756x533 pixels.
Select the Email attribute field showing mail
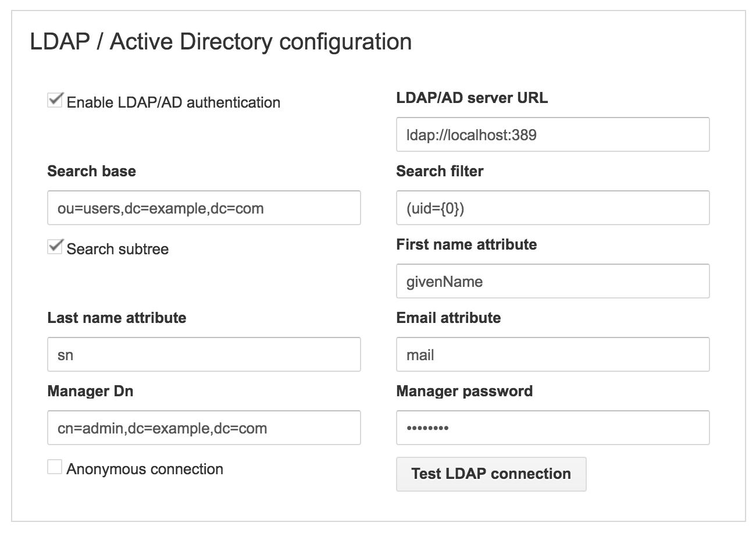point(551,354)
